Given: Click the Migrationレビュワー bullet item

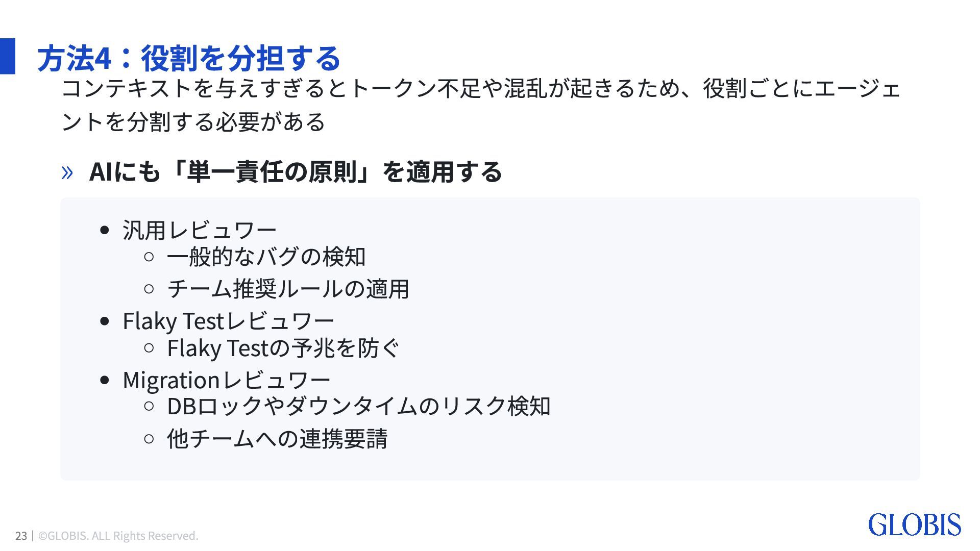Looking at the screenshot, I should click(227, 380).
